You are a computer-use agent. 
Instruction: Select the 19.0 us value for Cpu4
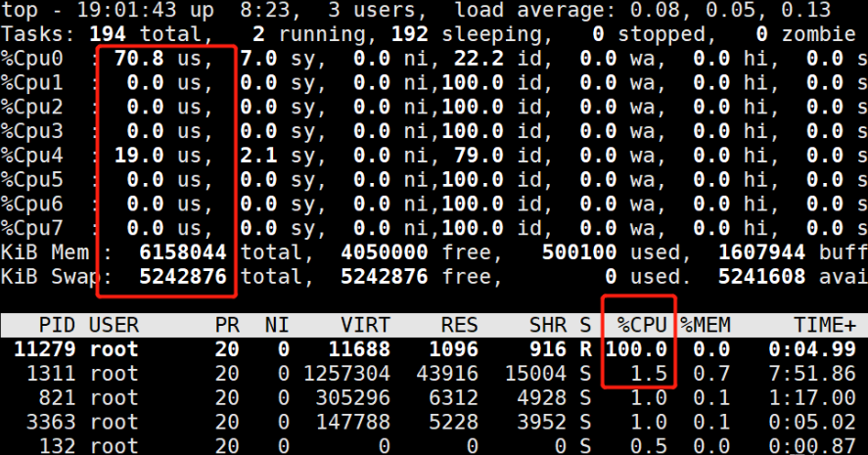click(x=139, y=157)
